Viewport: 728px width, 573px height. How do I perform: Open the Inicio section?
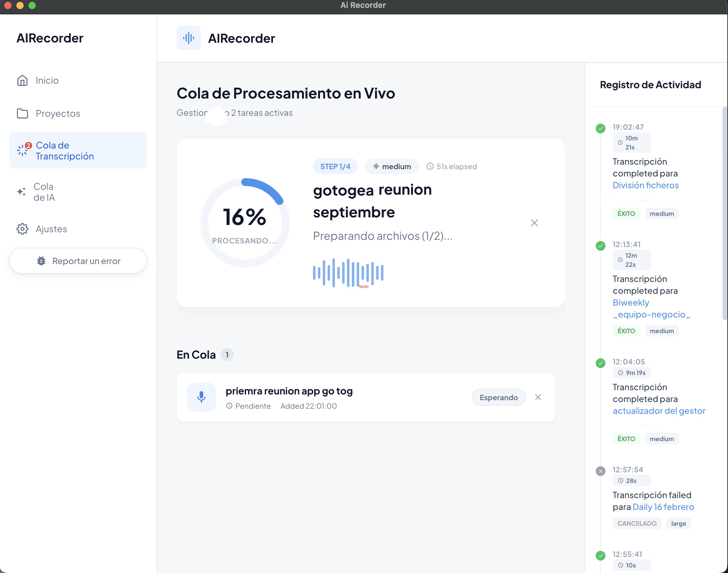coord(47,80)
